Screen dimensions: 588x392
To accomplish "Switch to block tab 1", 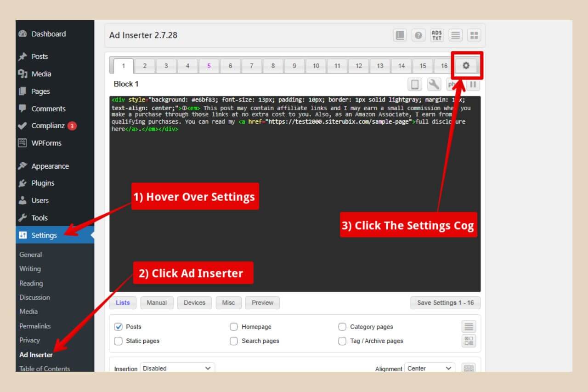I will pos(123,66).
